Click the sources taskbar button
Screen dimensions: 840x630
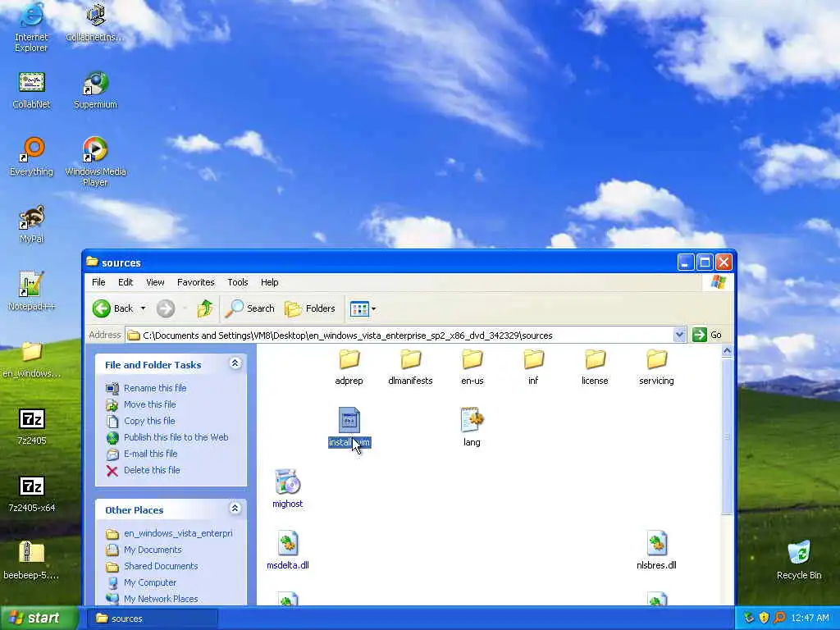click(152, 619)
